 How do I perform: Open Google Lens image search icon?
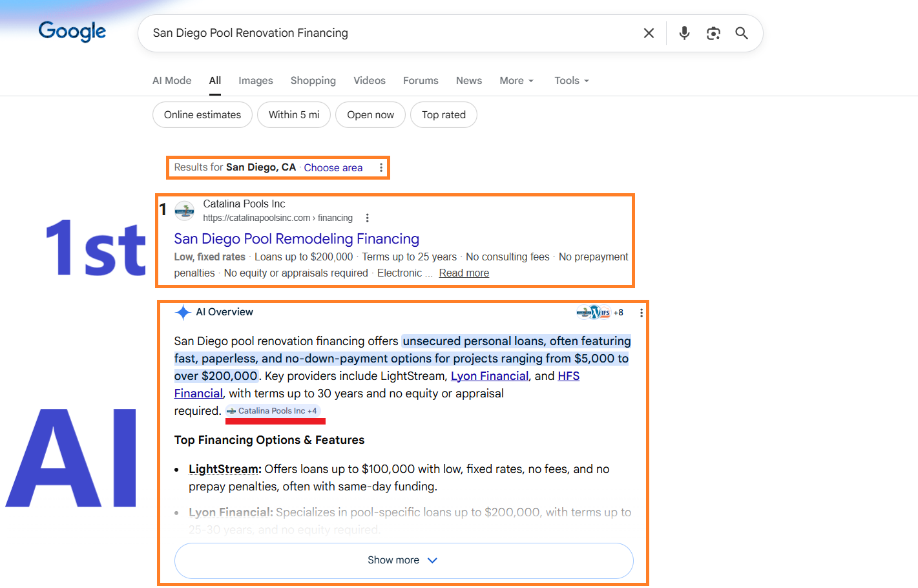click(x=713, y=33)
